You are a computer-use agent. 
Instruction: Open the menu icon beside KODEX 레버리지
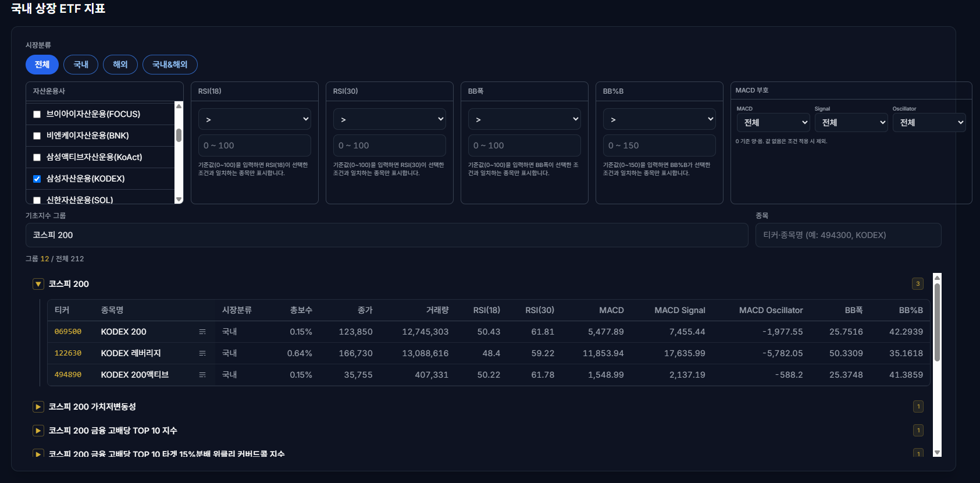pyautogui.click(x=202, y=353)
